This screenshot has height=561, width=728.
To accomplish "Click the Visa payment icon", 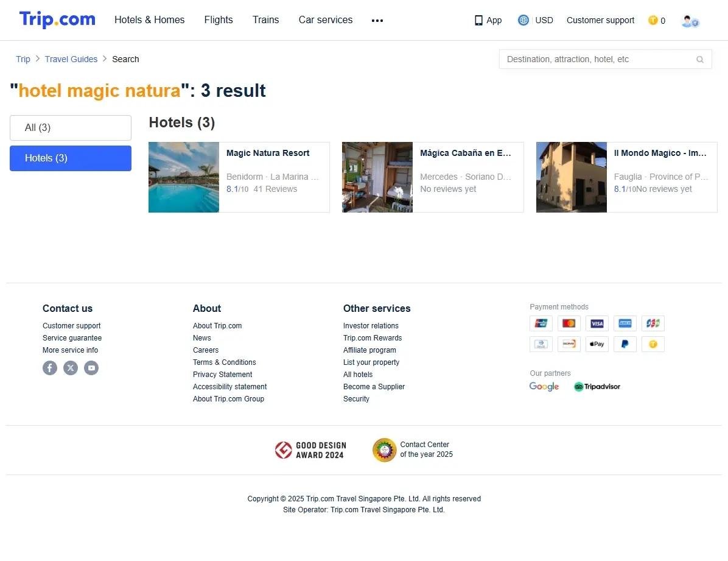I will (597, 323).
